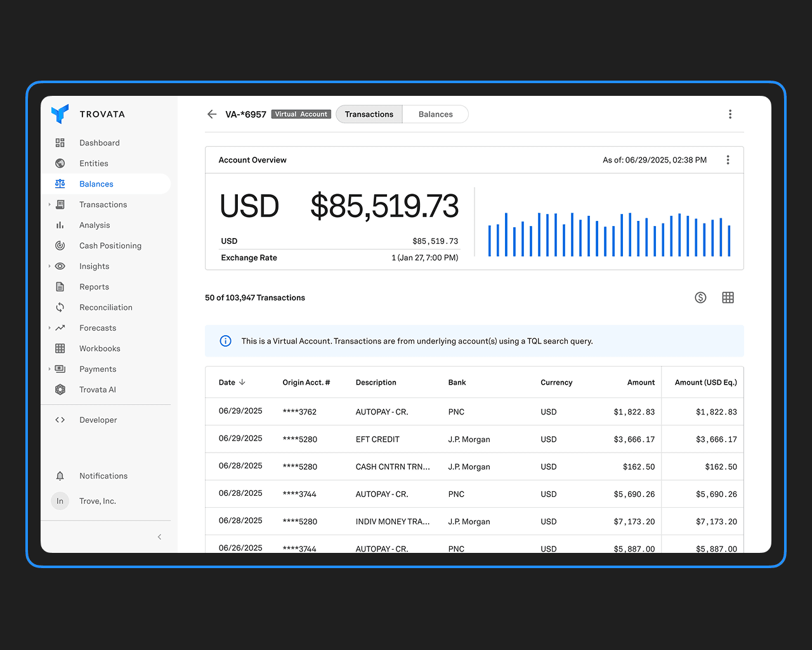Viewport: 812px width, 650px height.
Task: Click the Reconciliation sync icon
Action: click(x=60, y=307)
